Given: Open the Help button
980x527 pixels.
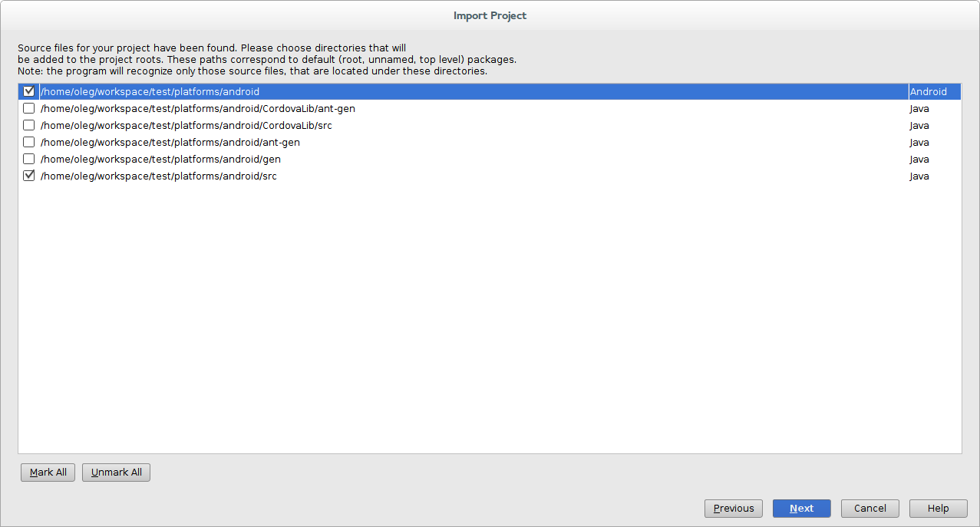Looking at the screenshot, I should (939, 509).
